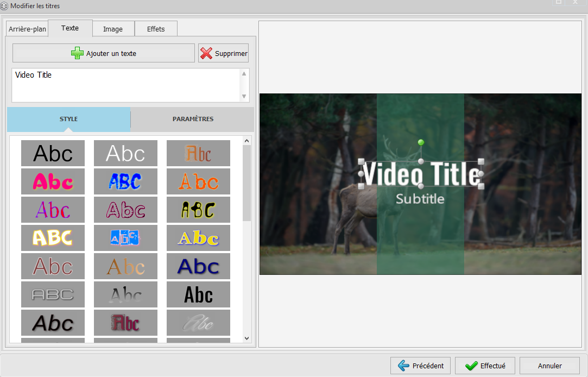Click the right-middle handle of Video Title
The width and height of the screenshot is (588, 377).
pyautogui.click(x=480, y=174)
